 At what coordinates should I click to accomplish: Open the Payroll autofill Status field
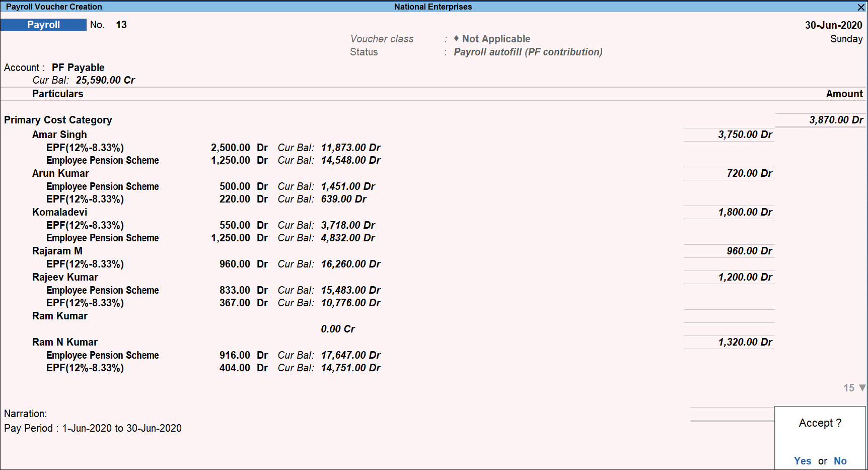pos(528,52)
